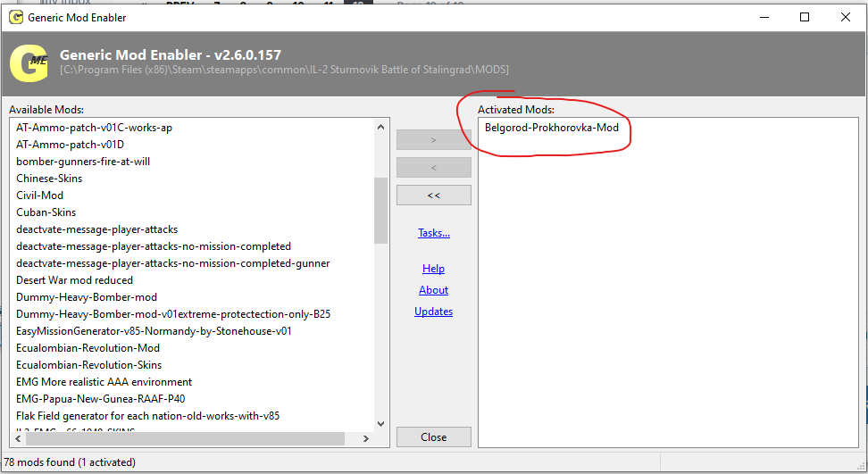Viewport: 868px width, 474px height.
Task: Click the Generic Mod Enabler title bar icon
Action: point(16,17)
